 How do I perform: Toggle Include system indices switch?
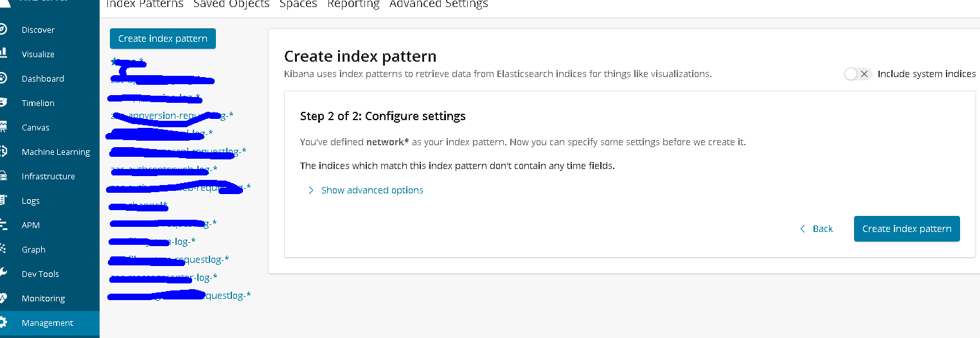[x=857, y=74]
